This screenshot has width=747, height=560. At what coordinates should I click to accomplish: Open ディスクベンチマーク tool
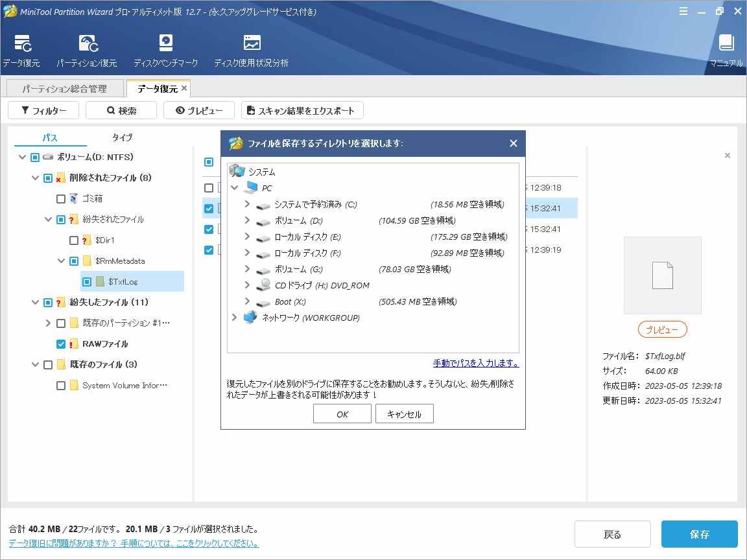pos(166,43)
